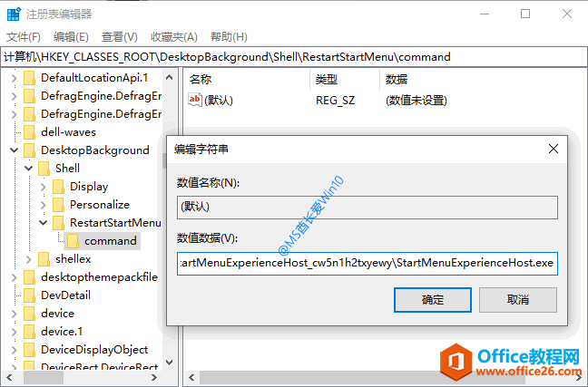Screen dimensions: 588x387
Task: Click the 数值名称(N) field showing (默认)
Action: [x=367, y=208]
